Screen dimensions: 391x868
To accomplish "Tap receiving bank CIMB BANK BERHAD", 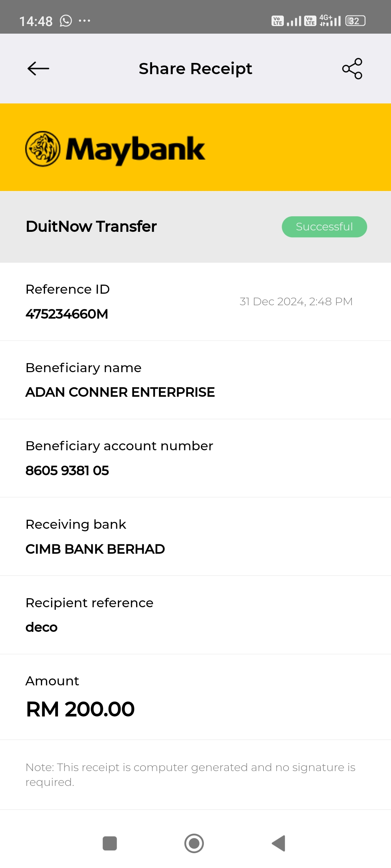I will (95, 549).
